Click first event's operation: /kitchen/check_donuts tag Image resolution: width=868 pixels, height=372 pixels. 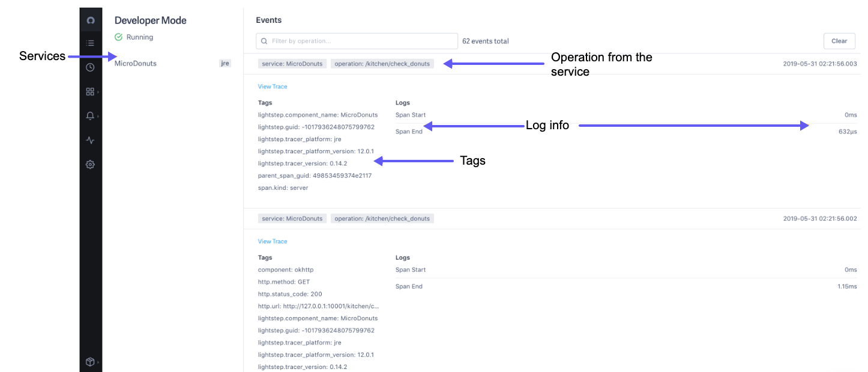click(382, 64)
